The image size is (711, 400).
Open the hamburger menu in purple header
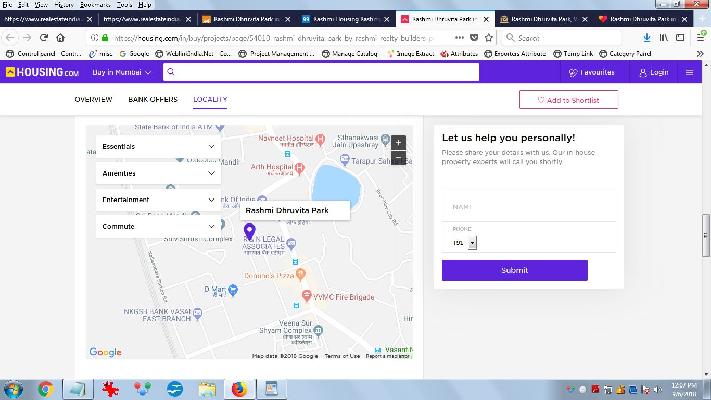(x=689, y=73)
